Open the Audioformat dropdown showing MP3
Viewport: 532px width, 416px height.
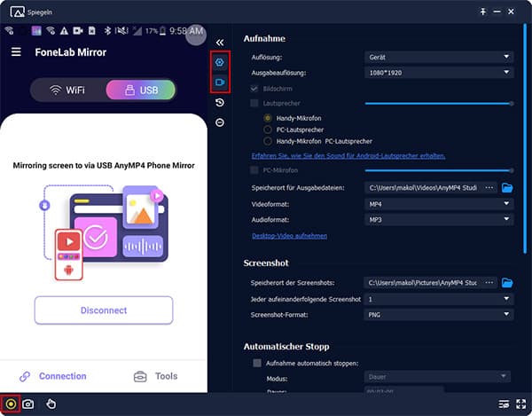click(x=439, y=220)
